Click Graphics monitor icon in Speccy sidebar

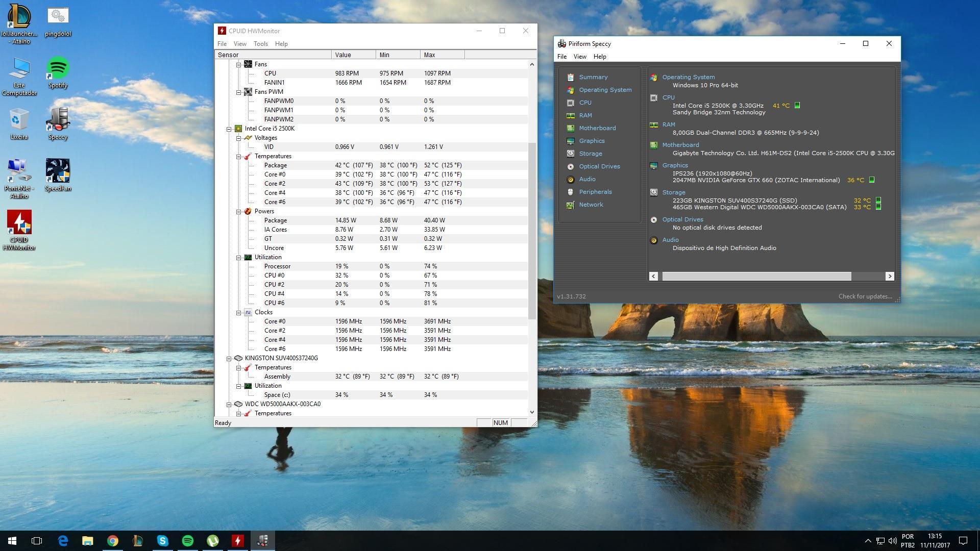click(571, 141)
